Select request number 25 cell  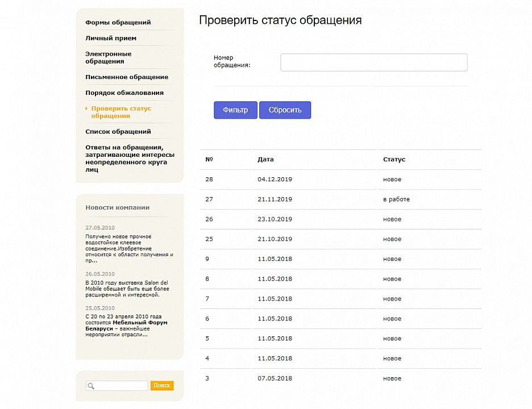[209, 239]
